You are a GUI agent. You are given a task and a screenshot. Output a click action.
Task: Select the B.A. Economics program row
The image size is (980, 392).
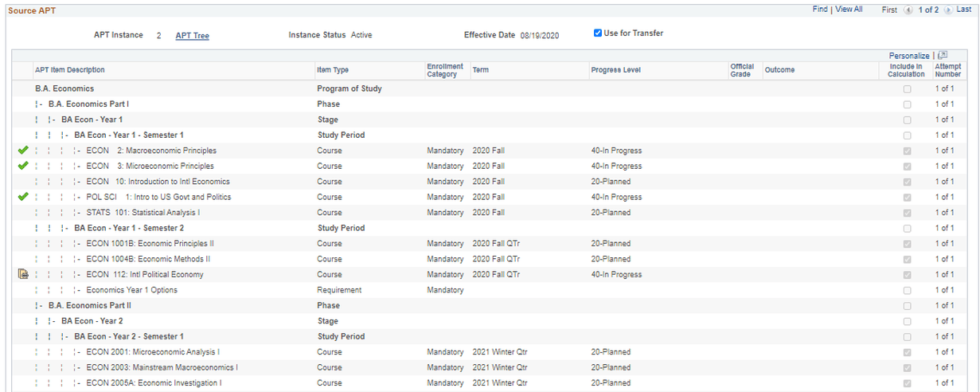point(64,88)
